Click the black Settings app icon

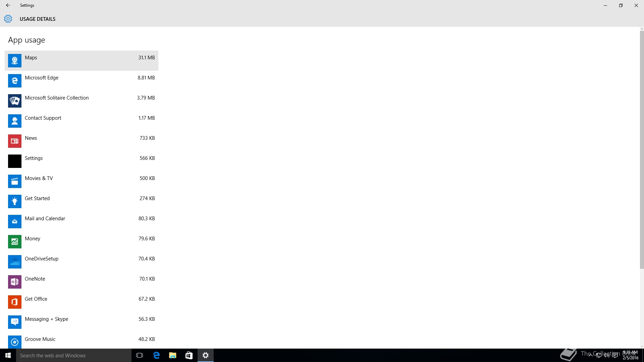pyautogui.click(x=15, y=161)
